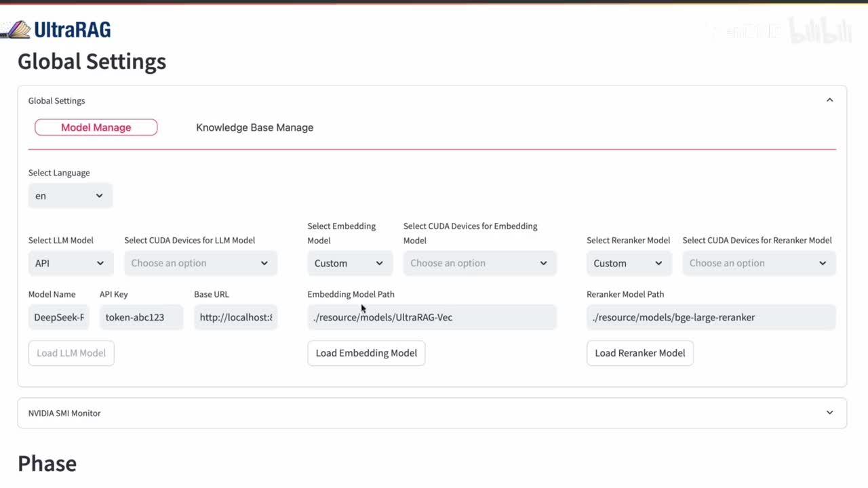This screenshot has width=868, height=488.
Task: Edit the Embedding Model Path field
Action: click(x=431, y=317)
